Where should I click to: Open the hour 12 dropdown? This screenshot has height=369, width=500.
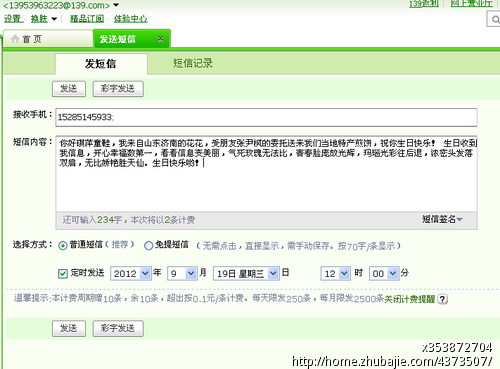[335, 274]
